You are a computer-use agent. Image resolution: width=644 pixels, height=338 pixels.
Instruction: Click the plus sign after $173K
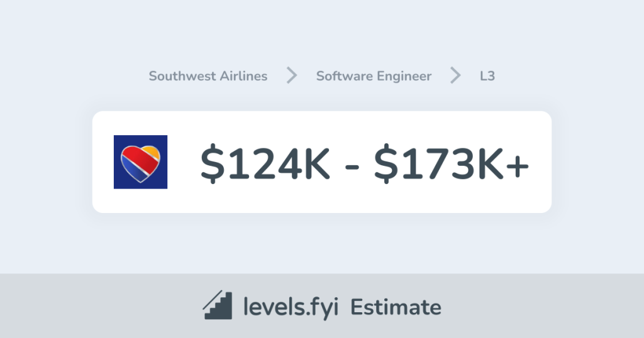[x=517, y=163]
